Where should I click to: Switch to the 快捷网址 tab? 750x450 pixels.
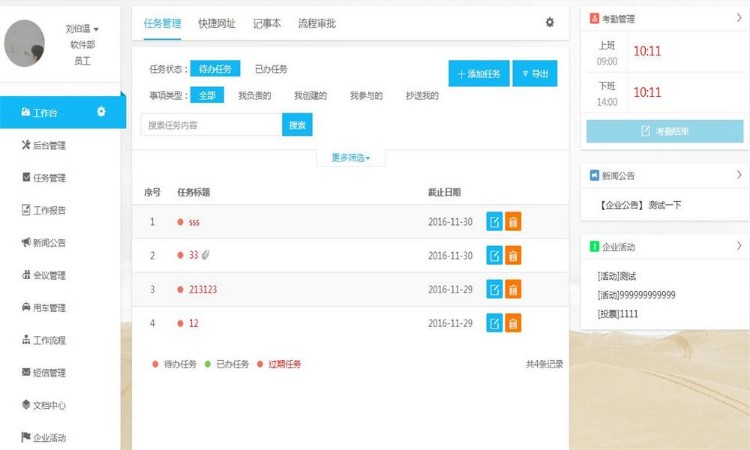(217, 23)
